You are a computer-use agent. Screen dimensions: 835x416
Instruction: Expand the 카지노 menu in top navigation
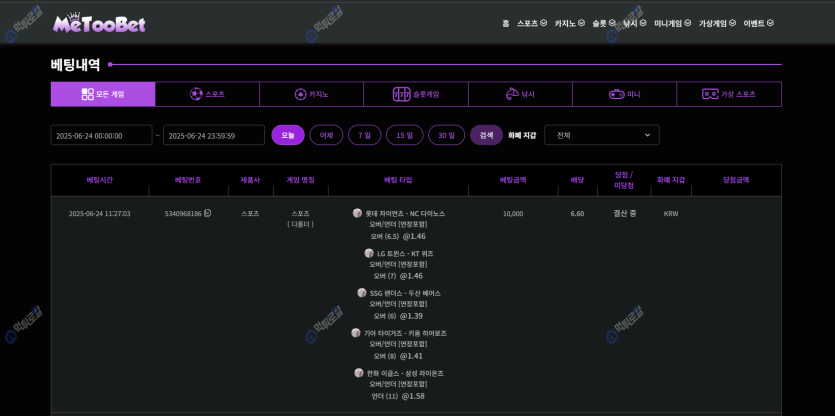point(569,23)
